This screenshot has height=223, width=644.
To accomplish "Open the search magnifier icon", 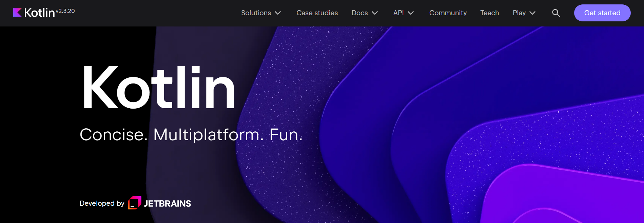I will click(555, 13).
